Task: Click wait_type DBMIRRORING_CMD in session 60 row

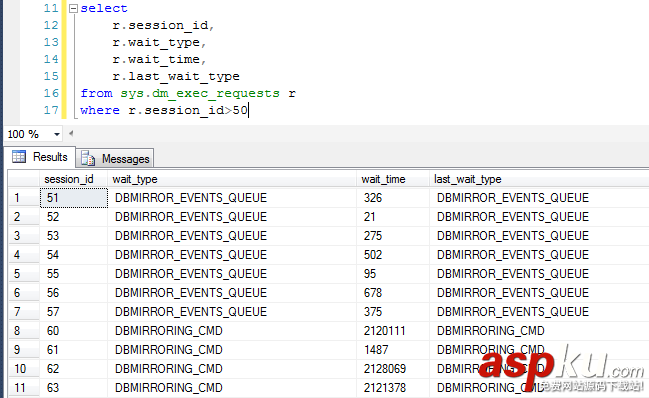Action: 232,331
